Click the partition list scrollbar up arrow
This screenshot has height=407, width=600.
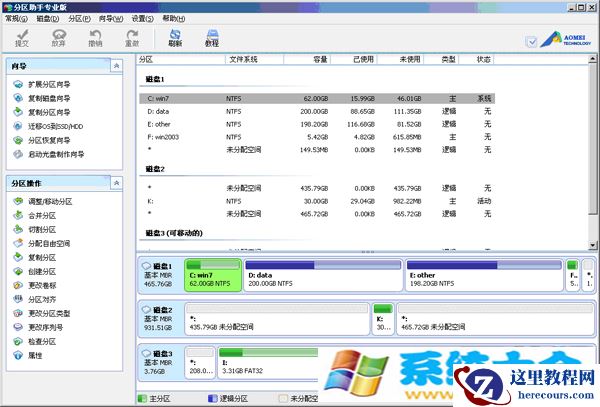pos(592,59)
